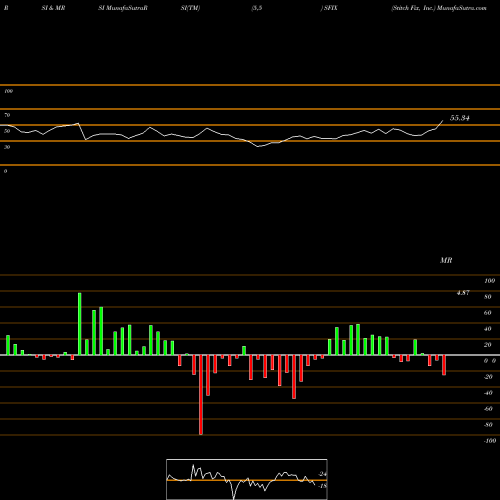Viewport: 500px width, 500px height.
Task: Click the deepest red MR bar reaching -100
Action: (x=201, y=395)
